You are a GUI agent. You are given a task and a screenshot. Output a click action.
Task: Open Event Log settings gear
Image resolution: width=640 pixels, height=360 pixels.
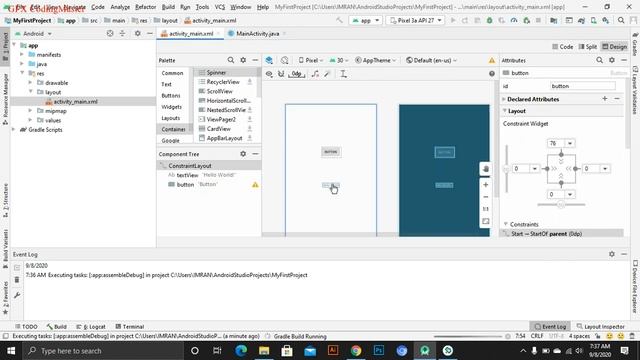612,254
